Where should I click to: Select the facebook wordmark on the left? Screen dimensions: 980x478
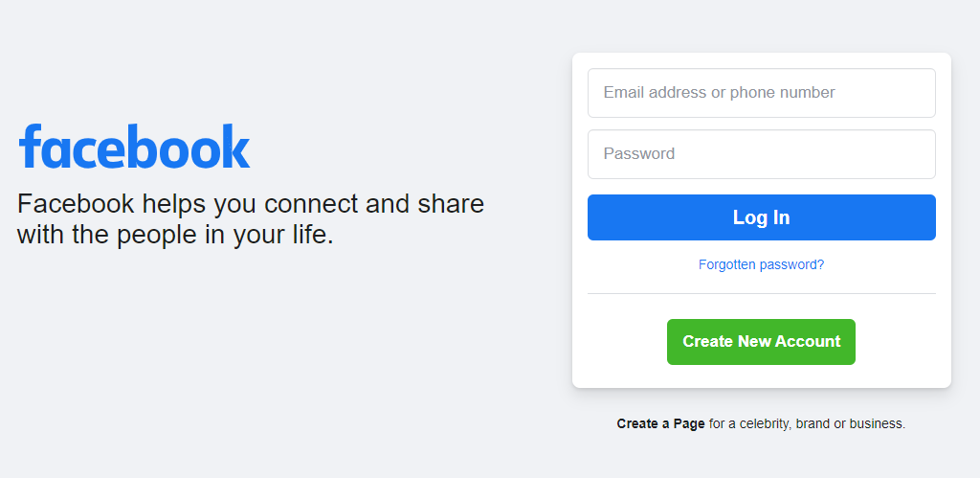pyautogui.click(x=134, y=147)
